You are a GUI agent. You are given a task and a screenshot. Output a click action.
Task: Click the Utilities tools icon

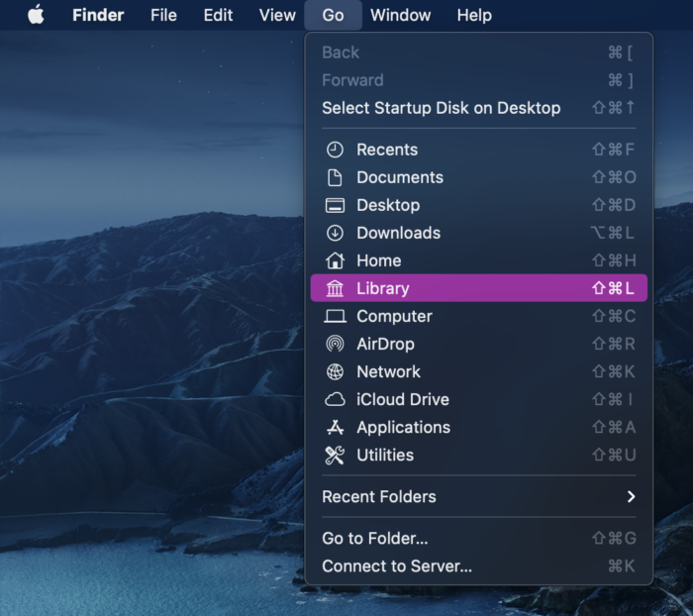pyautogui.click(x=335, y=455)
